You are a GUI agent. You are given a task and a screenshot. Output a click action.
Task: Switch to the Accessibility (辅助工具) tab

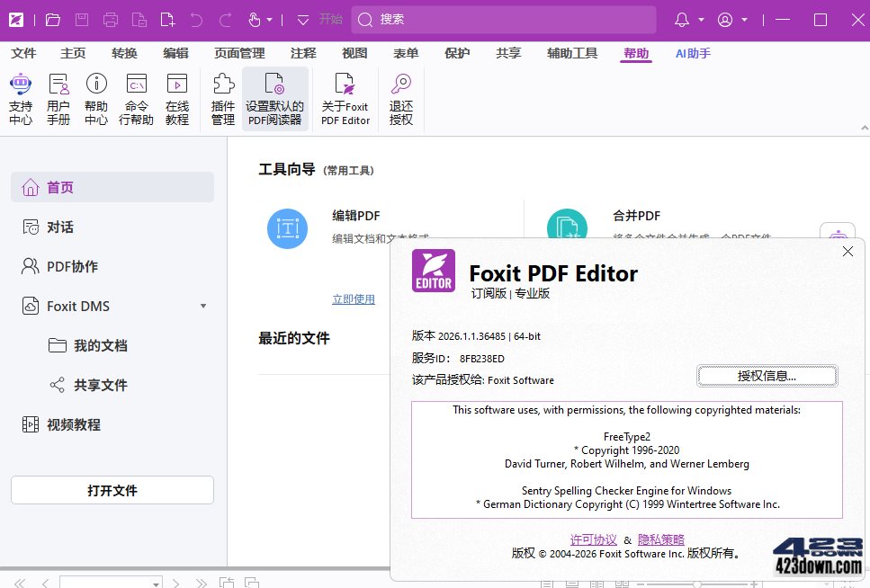click(x=572, y=53)
